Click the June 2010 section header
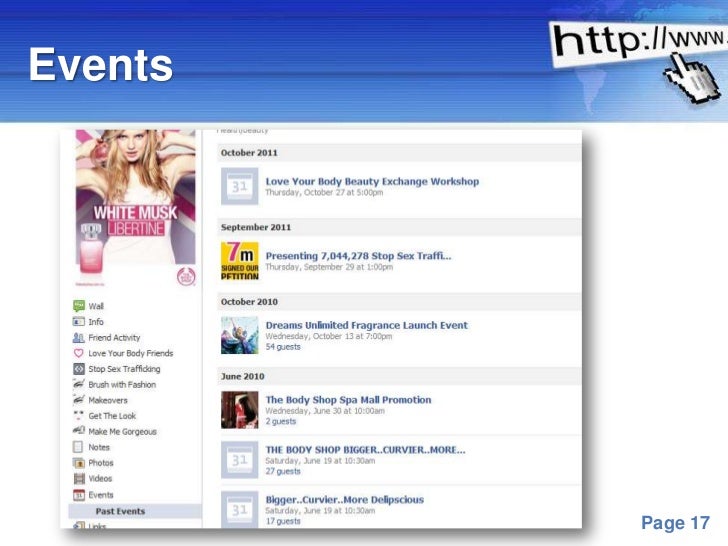Viewport: 728px width, 546px height. [x=399, y=376]
